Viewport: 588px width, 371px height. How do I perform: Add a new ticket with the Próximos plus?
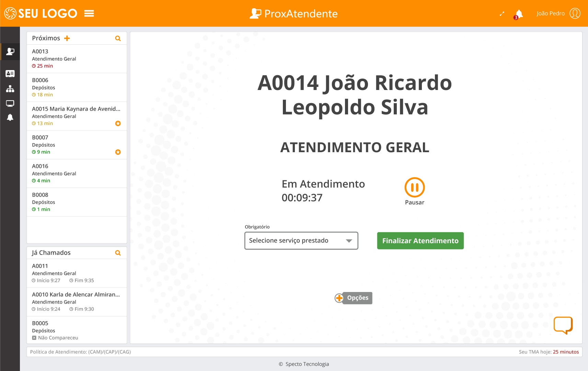point(67,38)
